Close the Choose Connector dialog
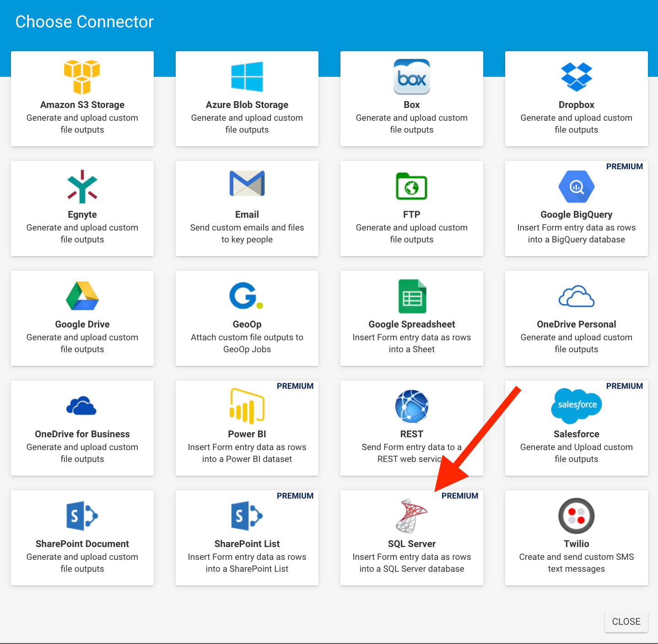658x644 pixels. click(x=626, y=622)
